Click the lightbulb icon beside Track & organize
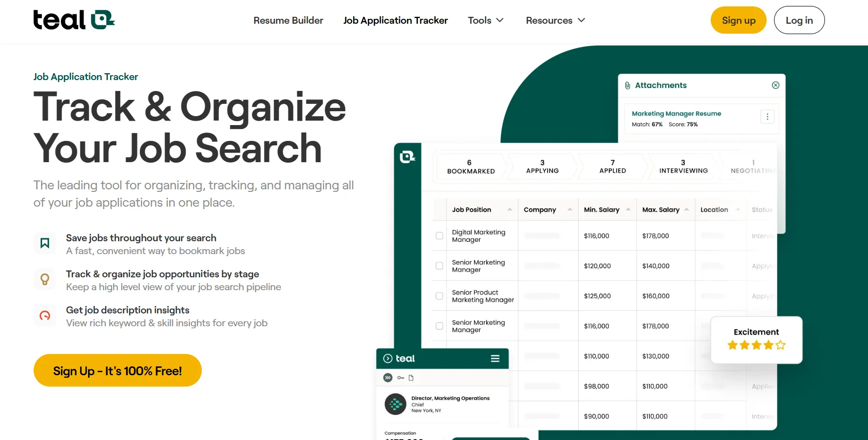The height and width of the screenshot is (440, 868). point(45,279)
